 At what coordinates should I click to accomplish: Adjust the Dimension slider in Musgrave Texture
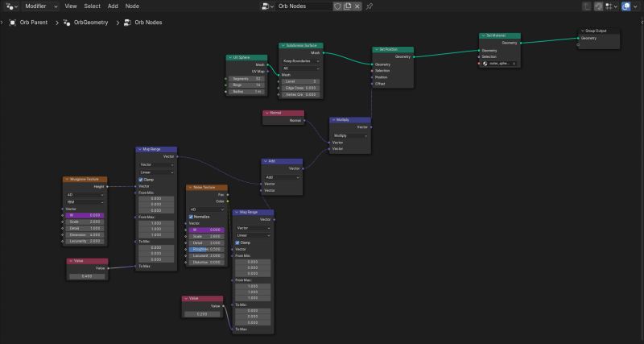(x=85, y=234)
